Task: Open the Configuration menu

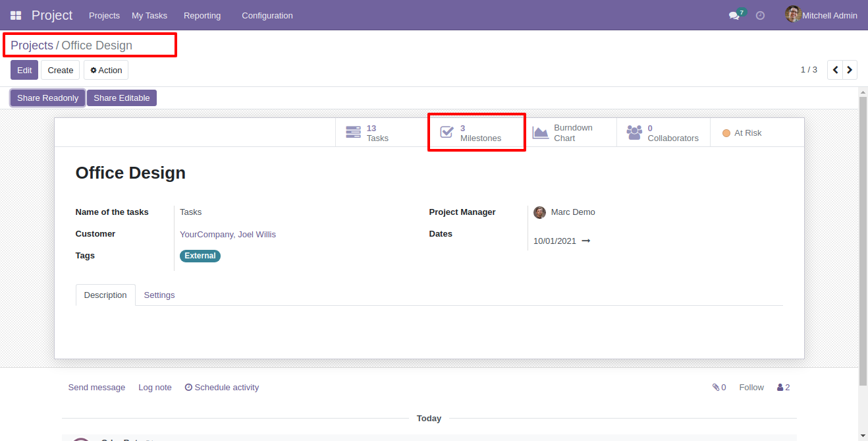Action: pyautogui.click(x=267, y=15)
